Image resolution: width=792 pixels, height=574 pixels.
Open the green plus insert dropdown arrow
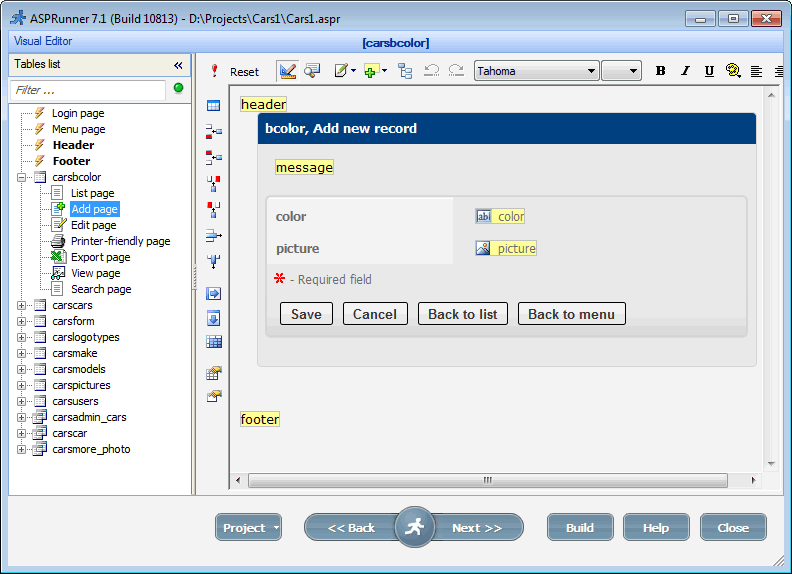pos(384,71)
